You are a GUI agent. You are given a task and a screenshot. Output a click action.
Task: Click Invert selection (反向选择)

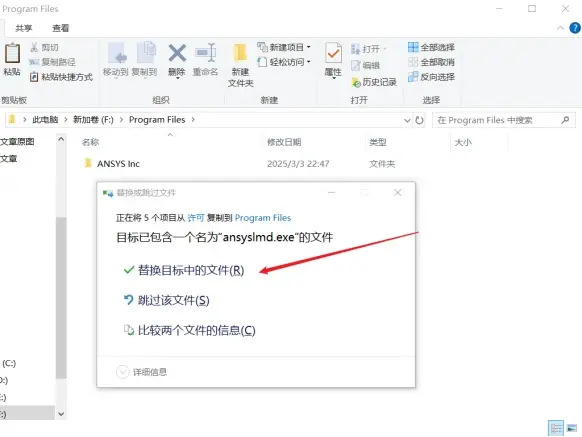pyautogui.click(x=431, y=77)
